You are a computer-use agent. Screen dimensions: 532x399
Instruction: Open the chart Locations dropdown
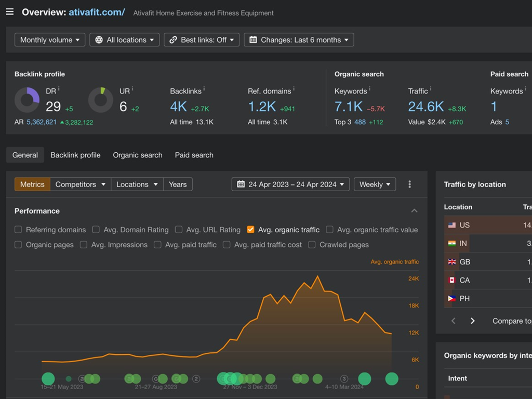(x=137, y=184)
